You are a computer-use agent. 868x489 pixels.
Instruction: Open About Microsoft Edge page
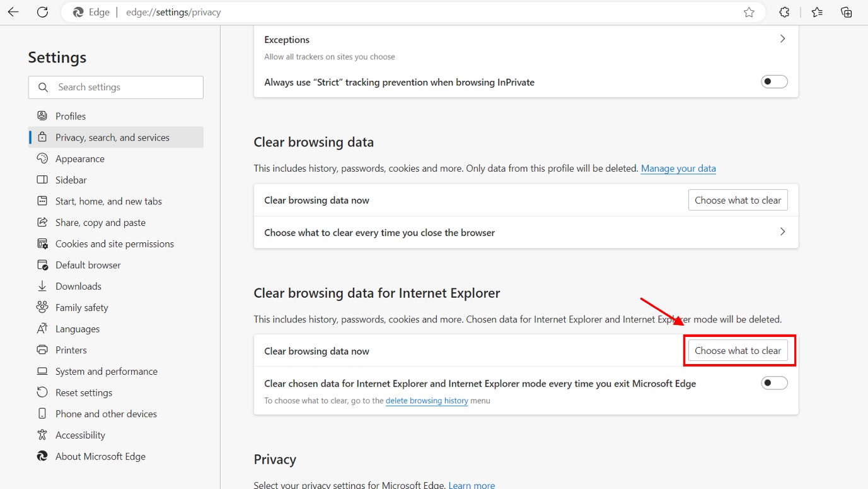[x=116, y=456]
